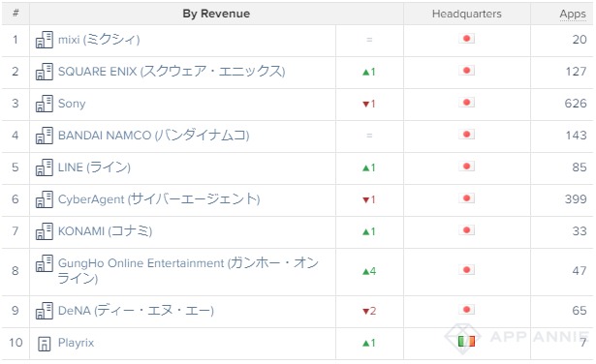596x364 pixels.
Task: Click the Japan flag in GungHo row
Action: pos(466,269)
